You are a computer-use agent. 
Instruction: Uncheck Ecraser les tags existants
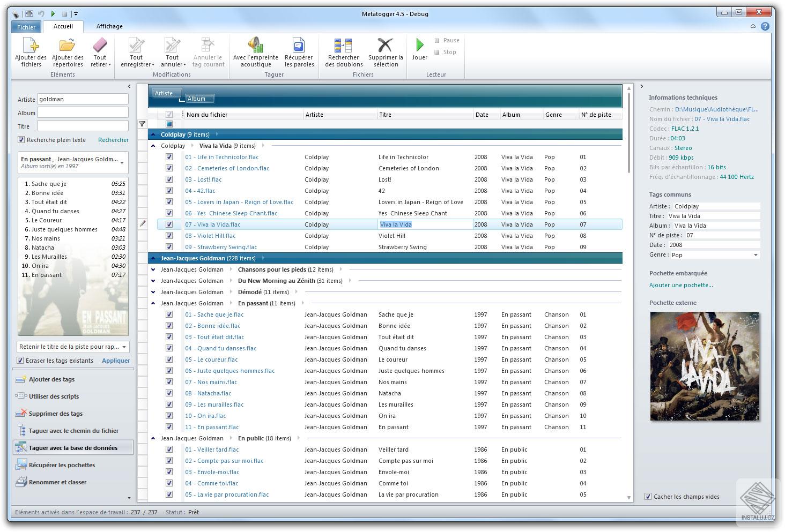tap(21, 361)
